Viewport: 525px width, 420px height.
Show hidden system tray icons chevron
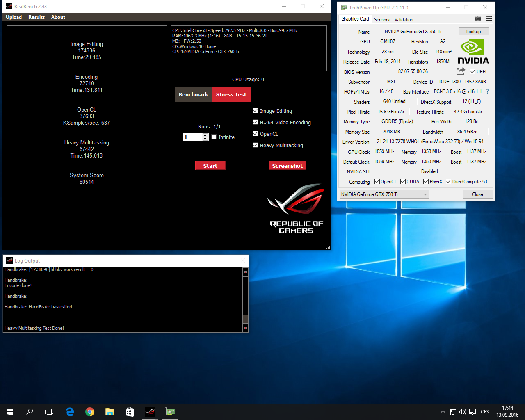443,412
